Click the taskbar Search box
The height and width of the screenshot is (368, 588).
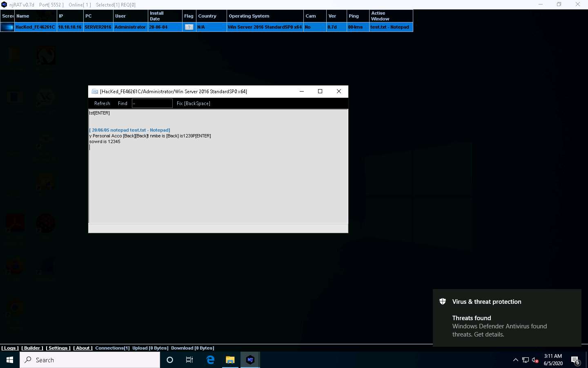pyautogui.click(x=90, y=360)
